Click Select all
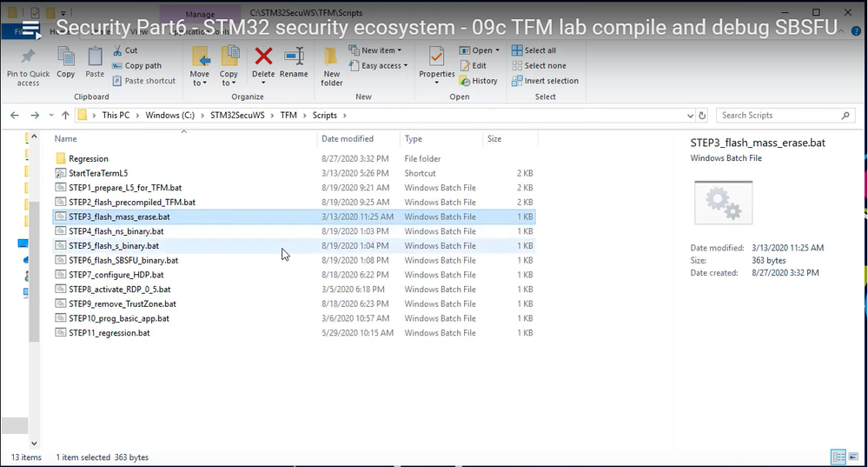This screenshot has height=467, width=868. pos(533,50)
